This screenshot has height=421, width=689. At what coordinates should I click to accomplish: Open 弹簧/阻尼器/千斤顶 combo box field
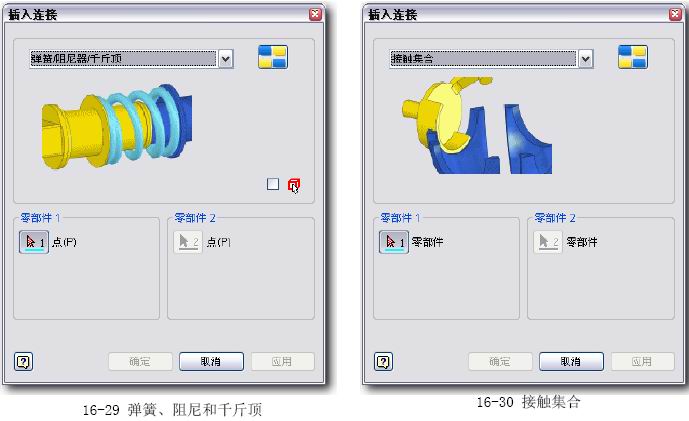[123, 59]
